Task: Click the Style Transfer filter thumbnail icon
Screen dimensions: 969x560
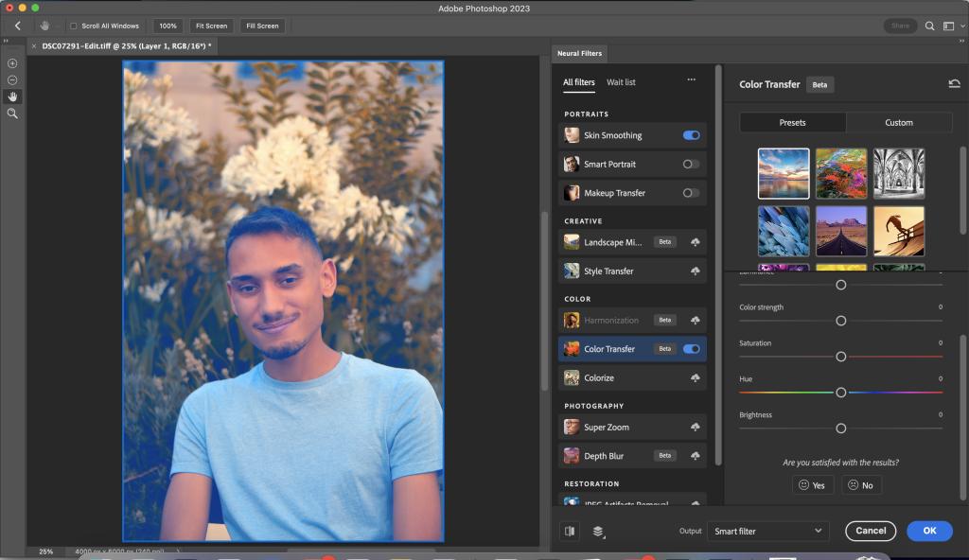Action: (572, 271)
